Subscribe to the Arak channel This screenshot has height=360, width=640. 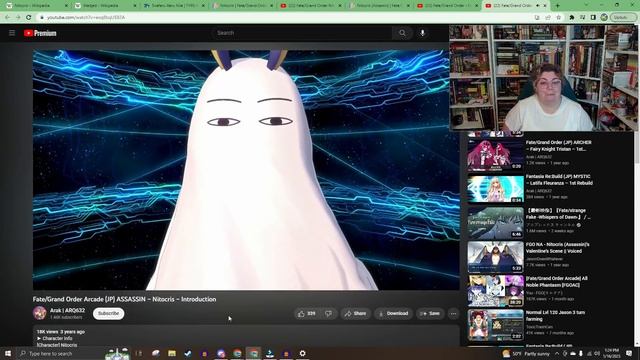pos(109,313)
